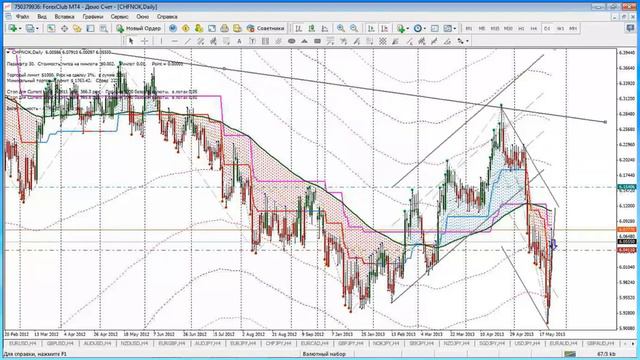Switch to bar chart icon

[x=299, y=28]
